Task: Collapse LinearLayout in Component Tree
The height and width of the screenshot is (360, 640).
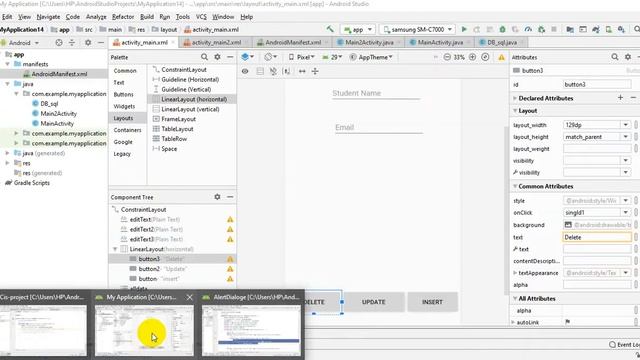Action: click(x=115, y=249)
